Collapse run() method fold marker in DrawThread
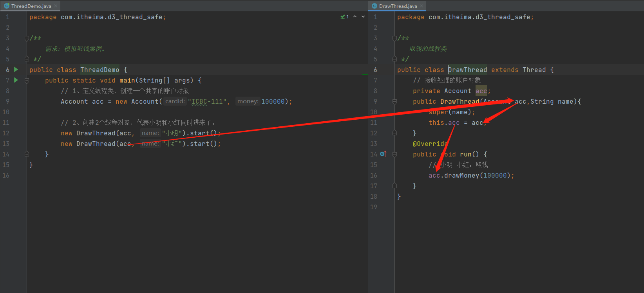 click(394, 155)
